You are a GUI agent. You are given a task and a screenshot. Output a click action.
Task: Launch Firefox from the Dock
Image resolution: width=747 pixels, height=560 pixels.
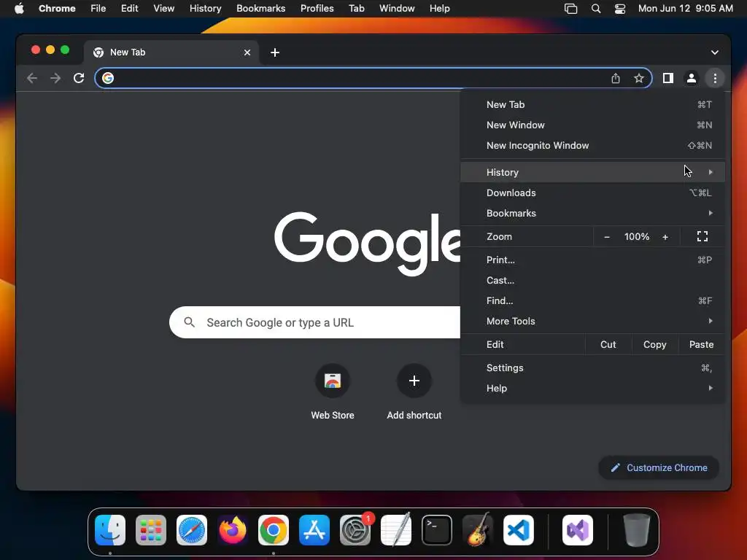pyautogui.click(x=233, y=530)
